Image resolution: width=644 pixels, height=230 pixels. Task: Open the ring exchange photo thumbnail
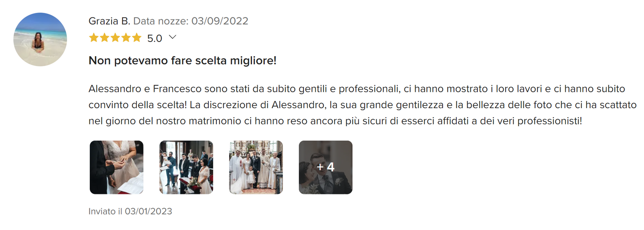click(116, 167)
